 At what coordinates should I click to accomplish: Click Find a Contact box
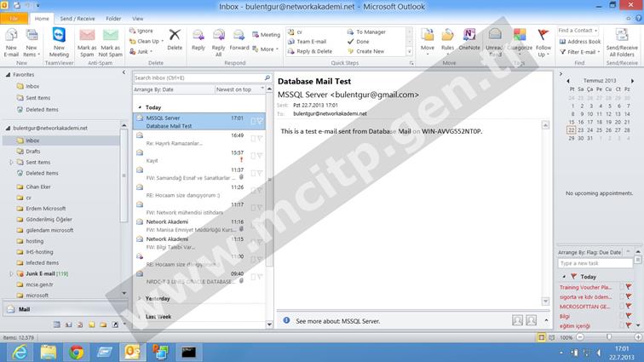[x=578, y=31]
